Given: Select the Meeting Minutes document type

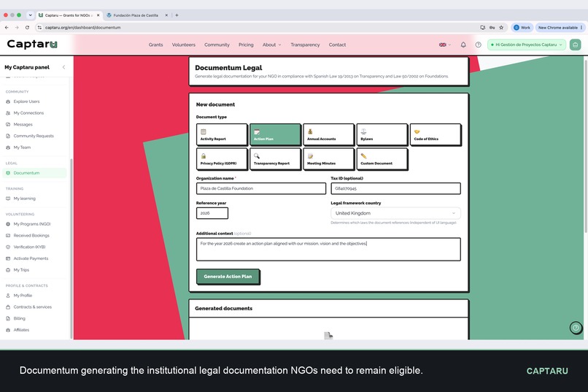Looking at the screenshot, I should 328,158.
